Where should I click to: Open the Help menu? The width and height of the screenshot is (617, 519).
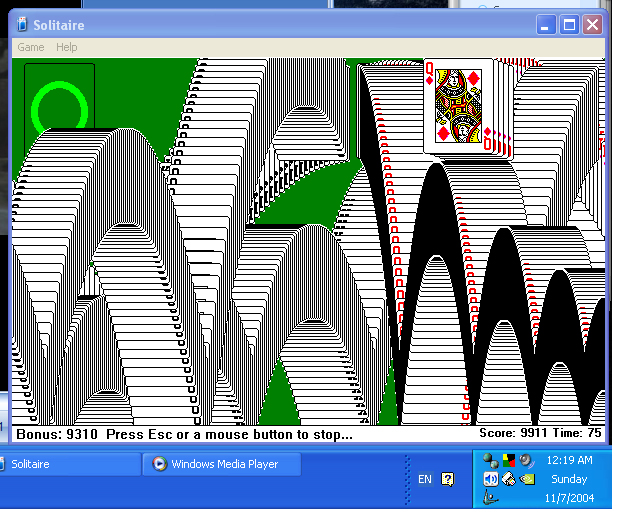point(66,47)
